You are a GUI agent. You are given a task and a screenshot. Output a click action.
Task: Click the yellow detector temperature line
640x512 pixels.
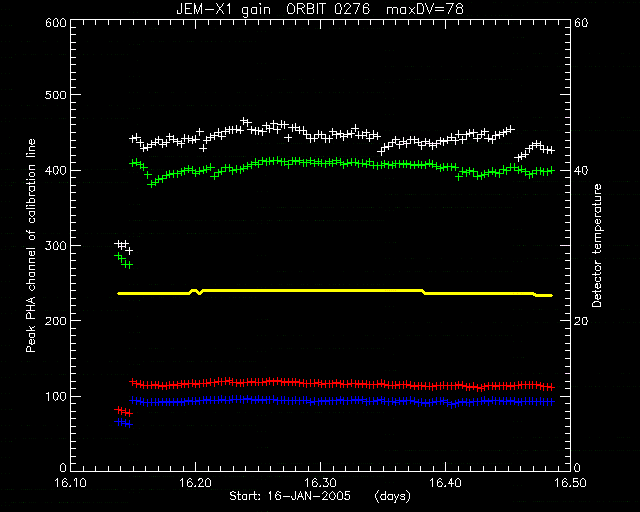[335, 292]
